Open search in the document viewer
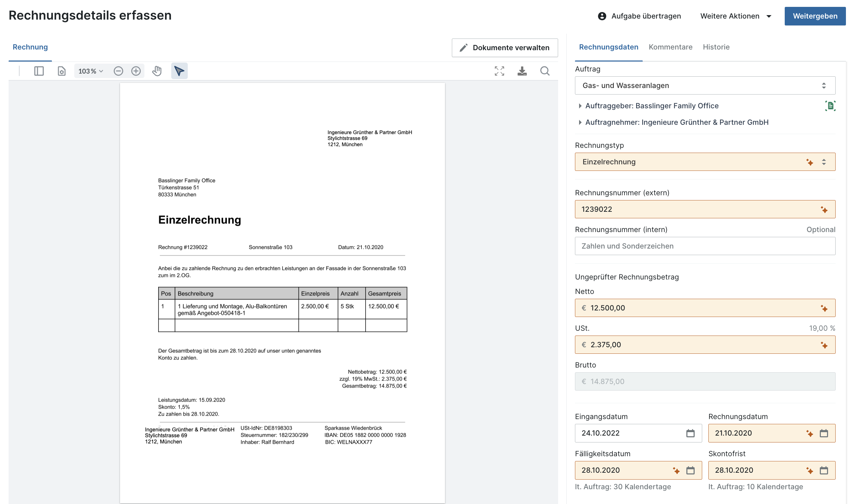The height and width of the screenshot is (504, 848). tap(545, 71)
